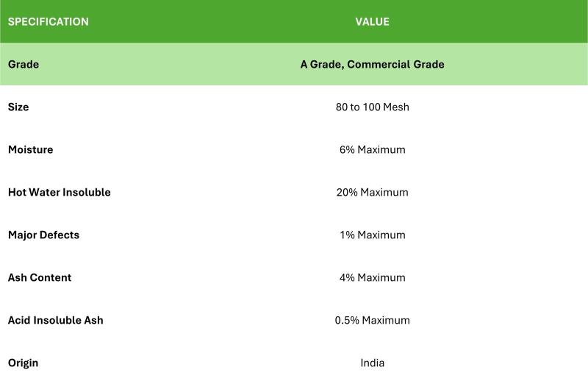Click the 6% Maximum moisture value
Image resolution: width=588 pixels, height=384 pixels.
(x=373, y=149)
